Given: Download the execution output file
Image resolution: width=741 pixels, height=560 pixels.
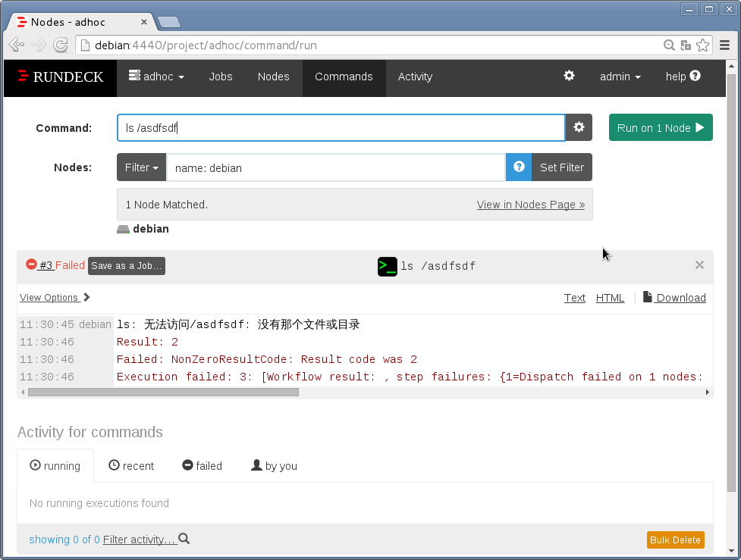Looking at the screenshot, I should (674, 298).
